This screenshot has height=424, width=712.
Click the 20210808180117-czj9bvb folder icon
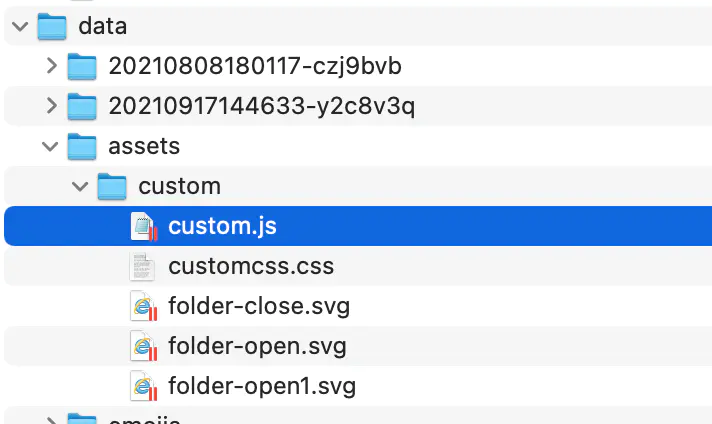tap(81, 67)
